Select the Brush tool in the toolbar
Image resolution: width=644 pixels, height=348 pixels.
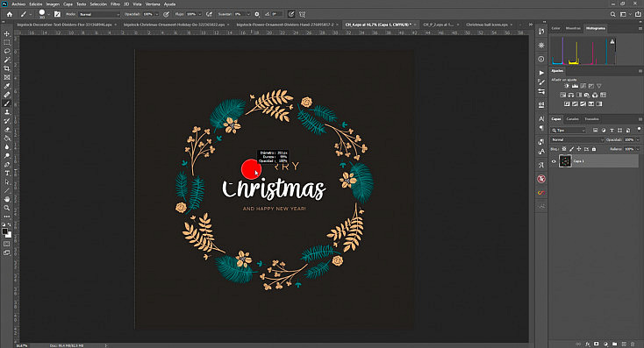(7, 103)
